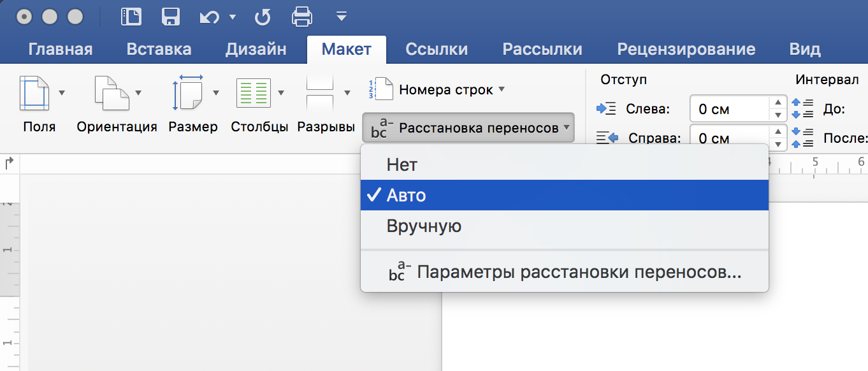
Task: Click the Undo arrow icon
Action: [x=210, y=17]
